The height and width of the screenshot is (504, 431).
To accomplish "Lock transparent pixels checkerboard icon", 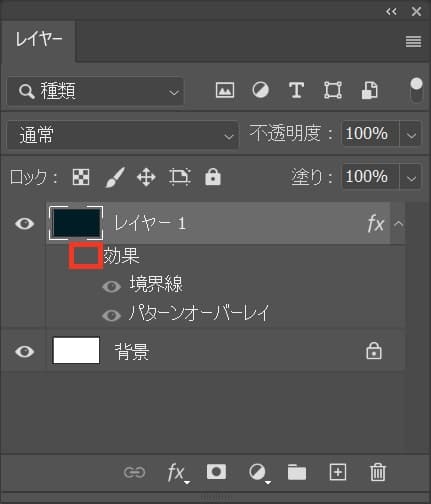I will [x=81, y=177].
